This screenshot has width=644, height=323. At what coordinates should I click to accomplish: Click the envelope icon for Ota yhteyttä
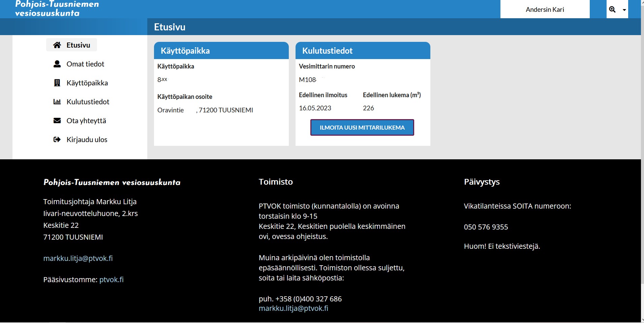(57, 120)
